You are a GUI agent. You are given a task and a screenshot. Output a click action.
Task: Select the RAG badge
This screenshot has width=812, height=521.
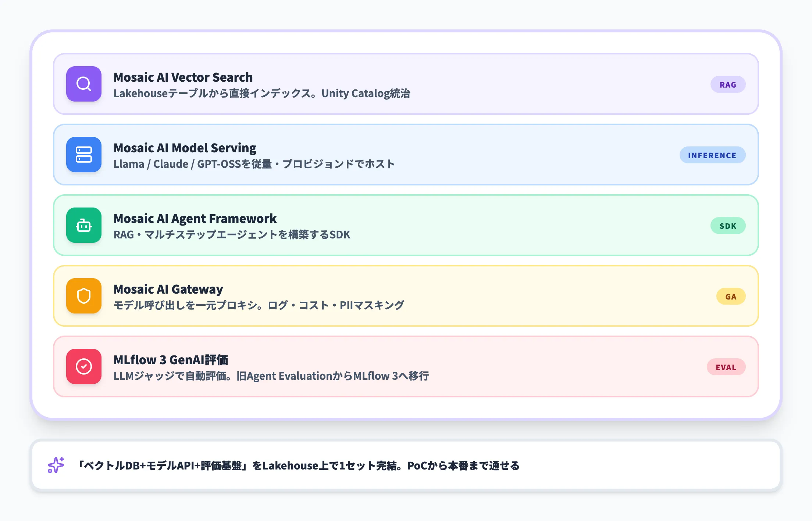pos(728,85)
